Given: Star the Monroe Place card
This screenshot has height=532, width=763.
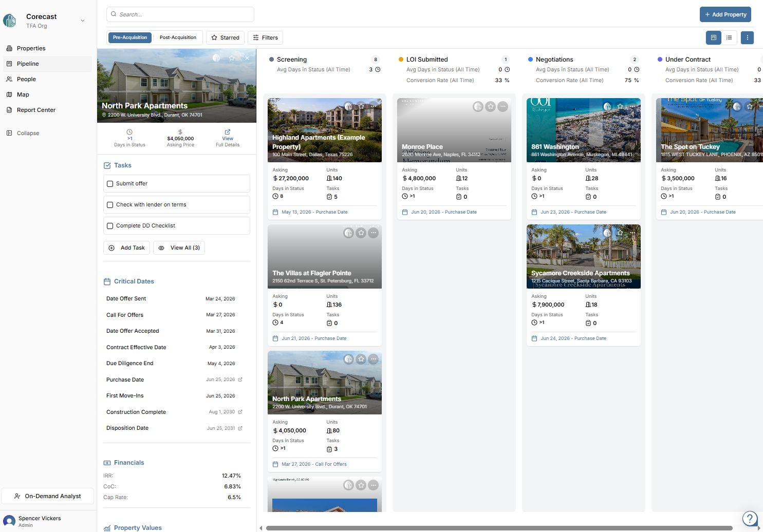Looking at the screenshot, I should pos(491,106).
